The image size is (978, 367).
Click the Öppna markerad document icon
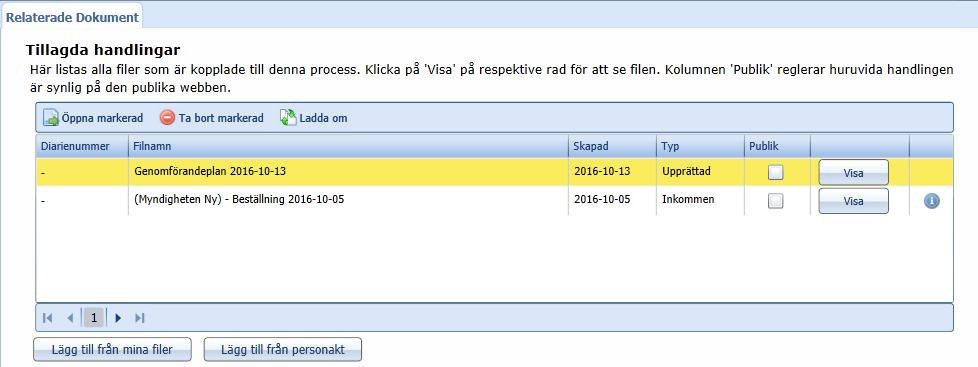point(51,117)
